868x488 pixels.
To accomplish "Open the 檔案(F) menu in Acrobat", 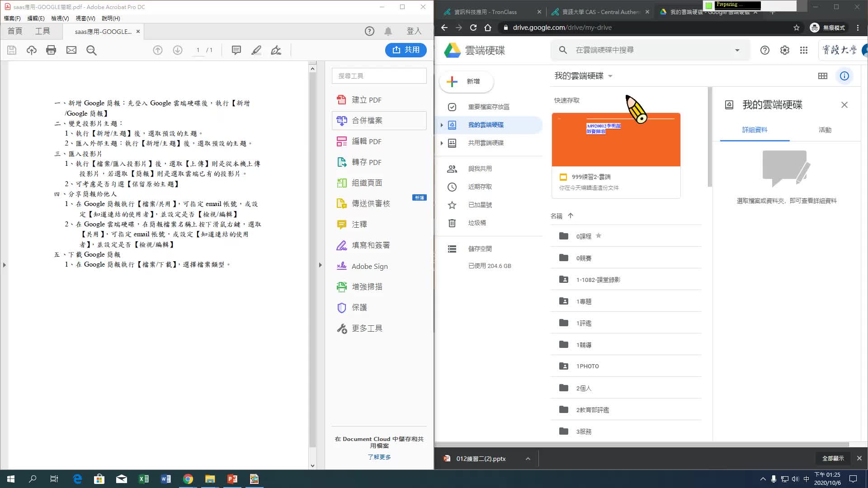I will click(12, 19).
